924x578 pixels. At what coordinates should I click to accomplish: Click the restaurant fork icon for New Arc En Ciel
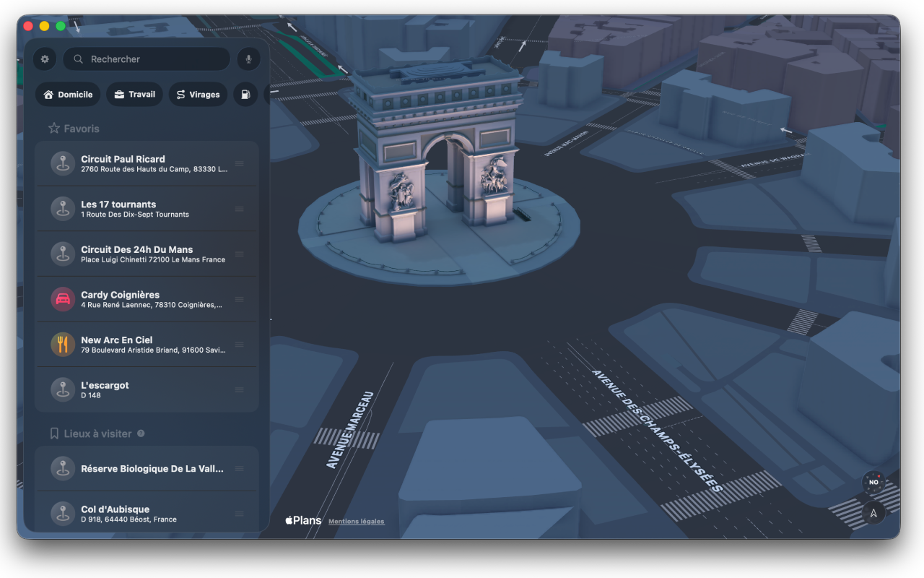click(63, 344)
